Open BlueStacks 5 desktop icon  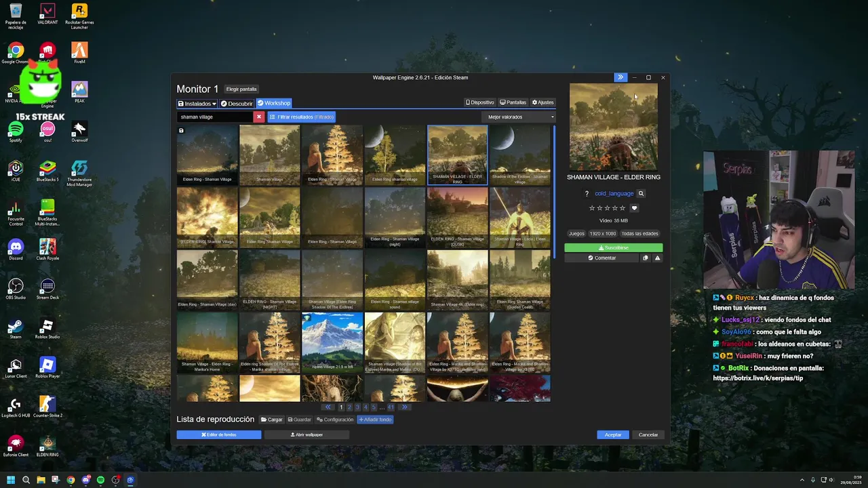pos(47,171)
